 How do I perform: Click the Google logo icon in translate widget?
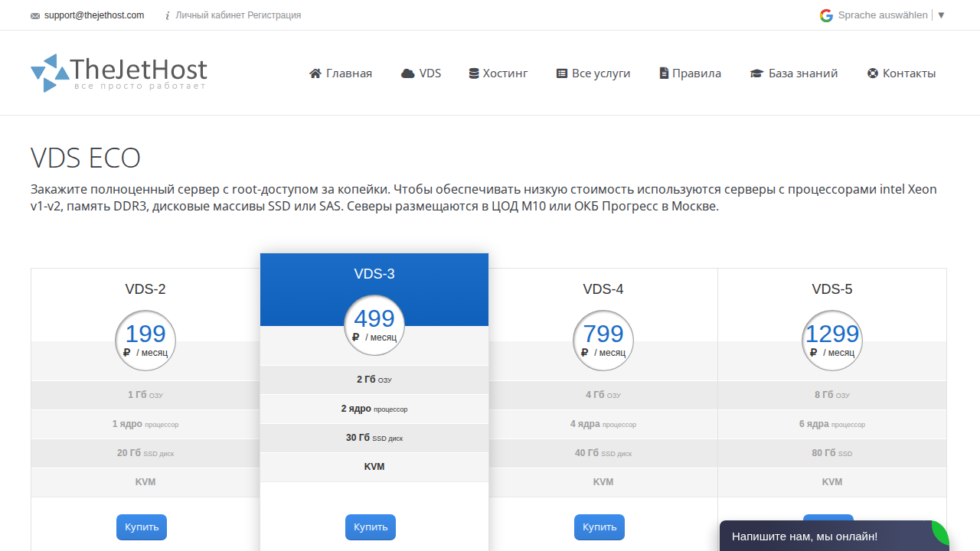826,15
